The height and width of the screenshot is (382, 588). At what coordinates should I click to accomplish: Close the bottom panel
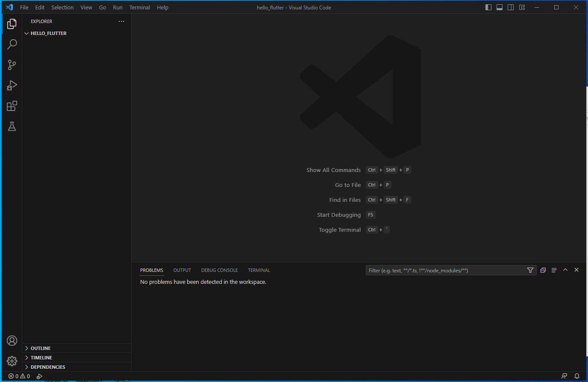pyautogui.click(x=576, y=270)
